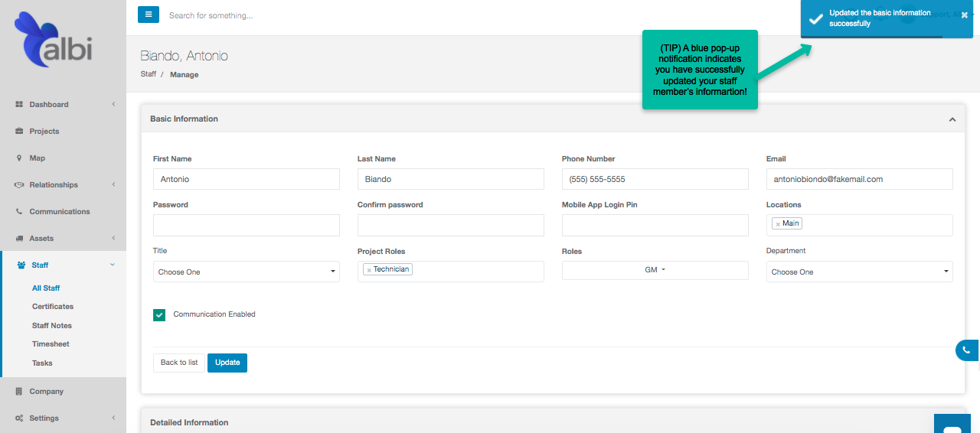Click the Update button

pyautogui.click(x=227, y=363)
